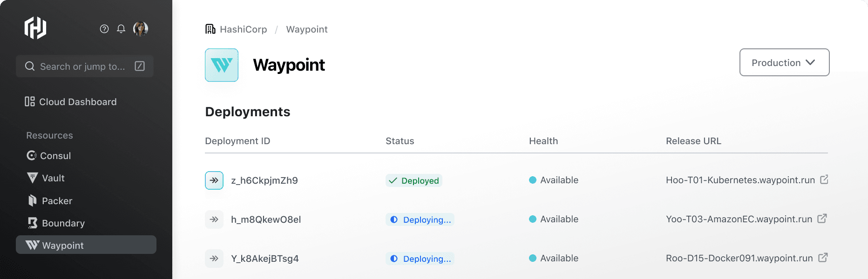Viewport: 868px width, 279px height.
Task: Click external link icon for Roo-D15-Docker091
Action: click(823, 257)
